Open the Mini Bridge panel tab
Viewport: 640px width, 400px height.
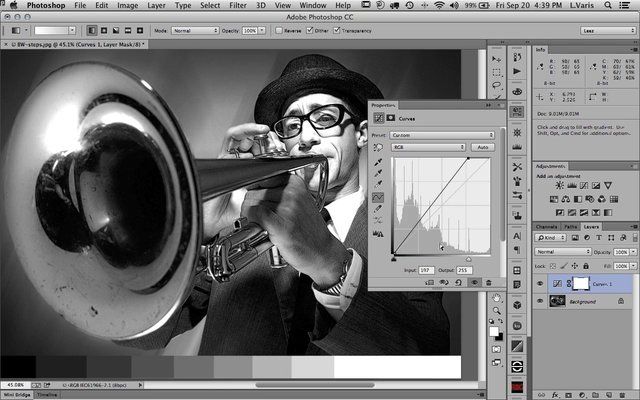tap(17, 395)
